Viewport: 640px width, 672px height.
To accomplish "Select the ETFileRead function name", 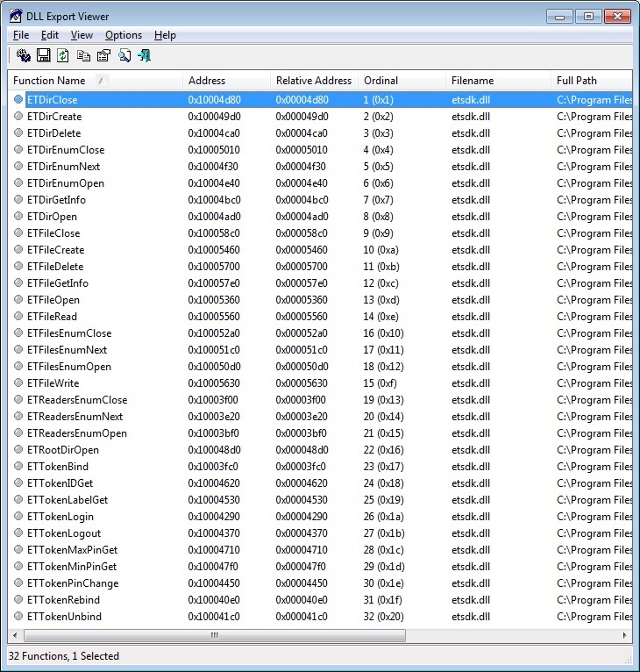I will click(52, 317).
